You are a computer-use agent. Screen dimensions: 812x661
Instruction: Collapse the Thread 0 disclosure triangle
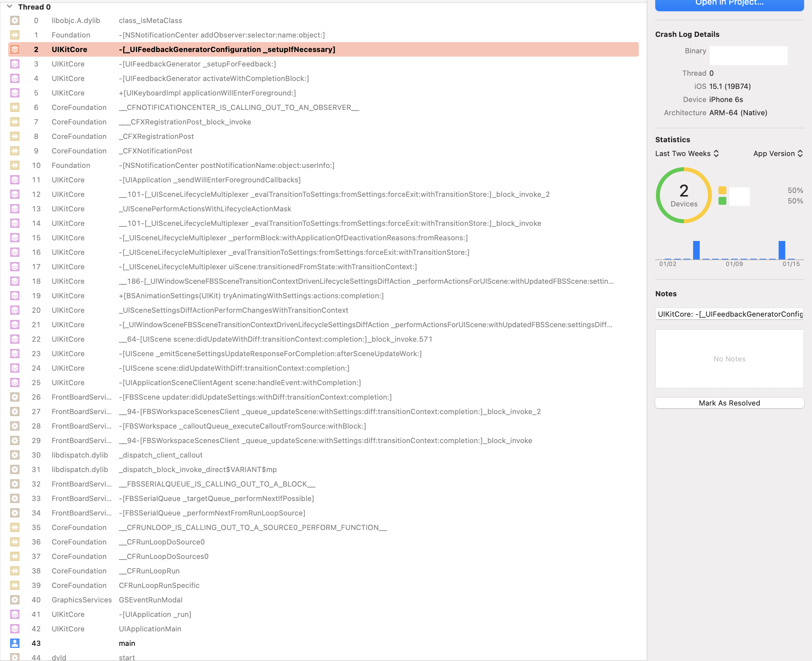[10, 7]
